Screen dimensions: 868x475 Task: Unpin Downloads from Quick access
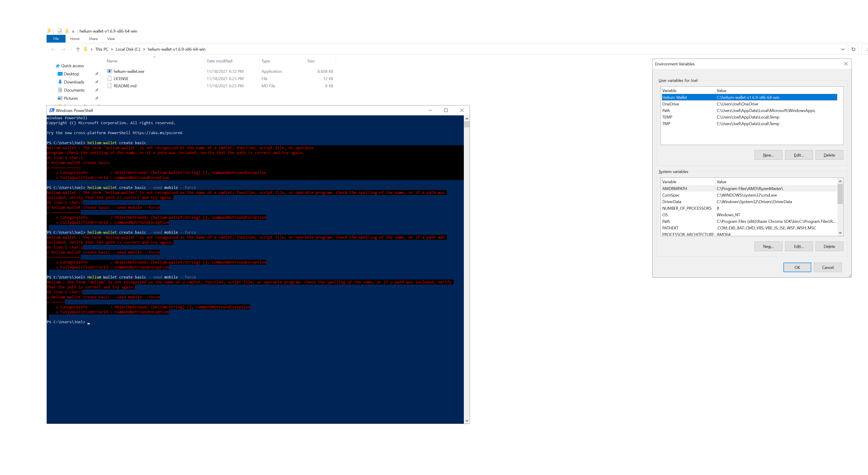97,82
